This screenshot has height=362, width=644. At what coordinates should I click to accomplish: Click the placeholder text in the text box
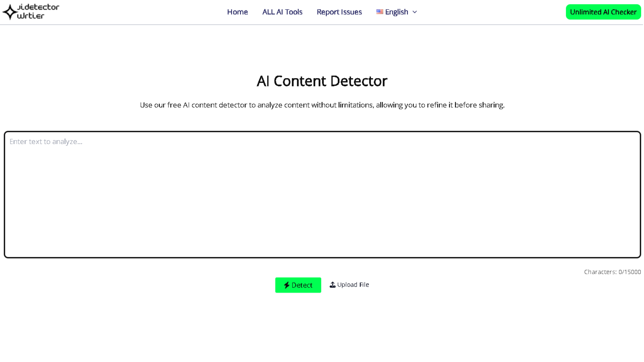46,141
